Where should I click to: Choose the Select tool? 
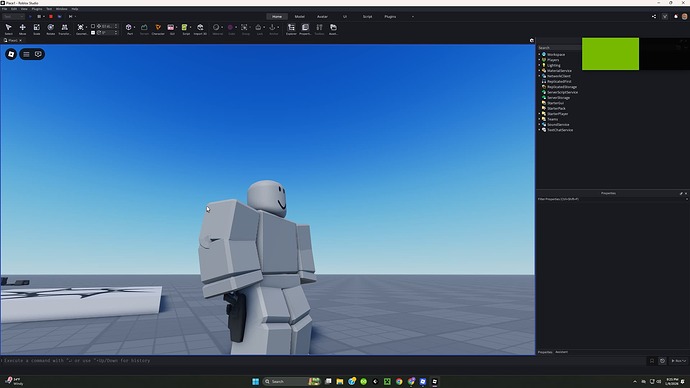(8, 29)
